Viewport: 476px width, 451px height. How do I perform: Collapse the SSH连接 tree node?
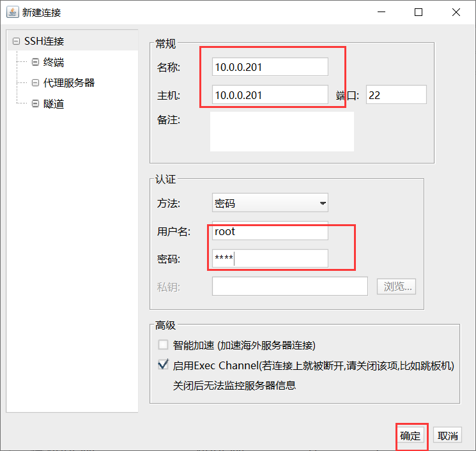tap(16, 41)
